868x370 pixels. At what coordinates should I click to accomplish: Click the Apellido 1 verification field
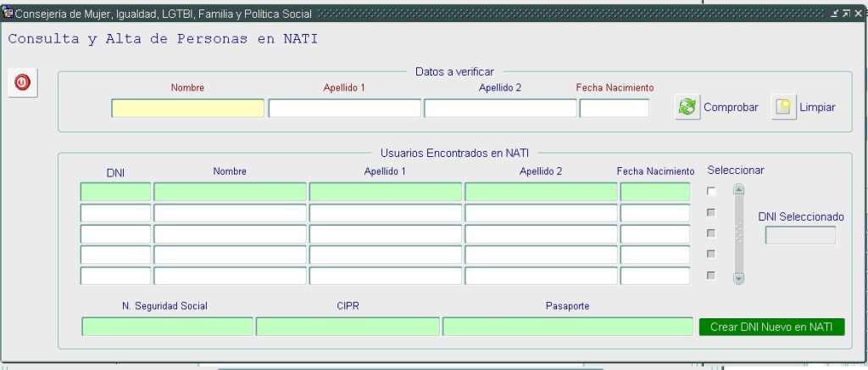(x=344, y=109)
